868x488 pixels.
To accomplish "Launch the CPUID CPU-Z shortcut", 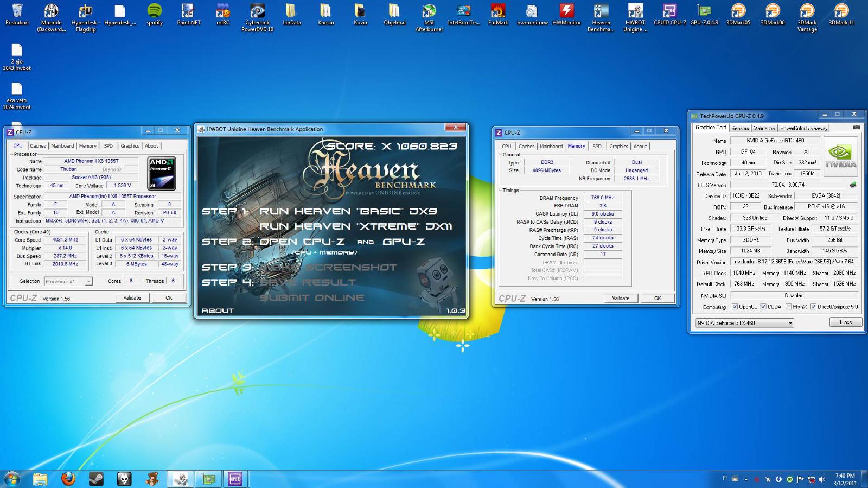I will (669, 15).
